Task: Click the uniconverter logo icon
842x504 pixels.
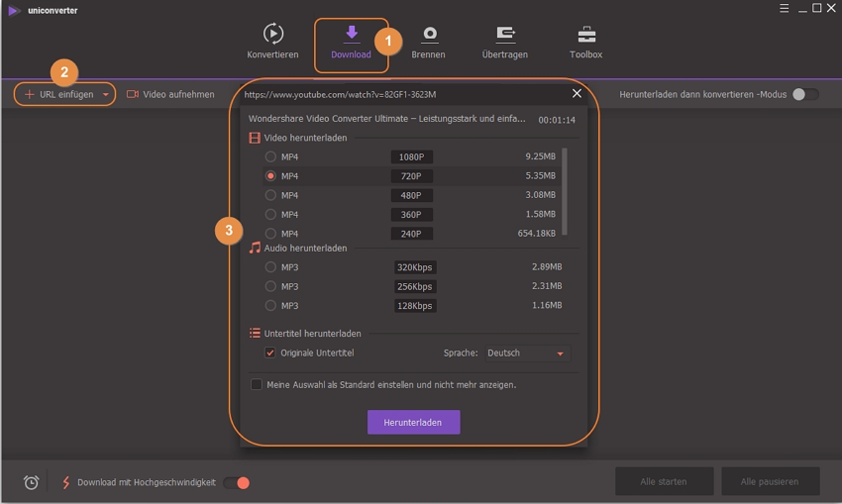Action: tap(14, 10)
